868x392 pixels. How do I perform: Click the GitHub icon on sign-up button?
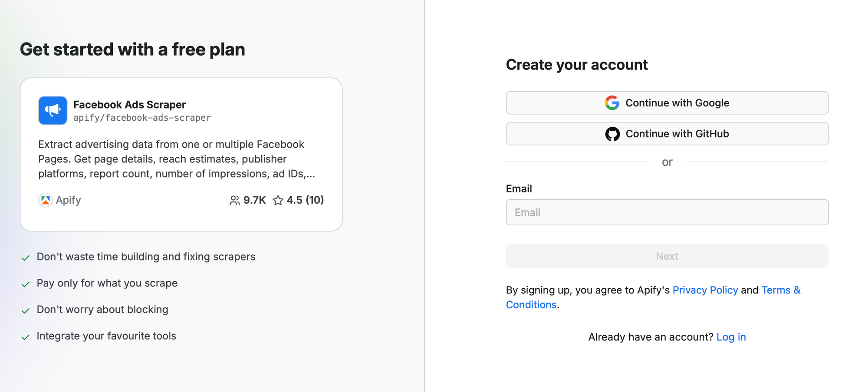[x=613, y=134]
